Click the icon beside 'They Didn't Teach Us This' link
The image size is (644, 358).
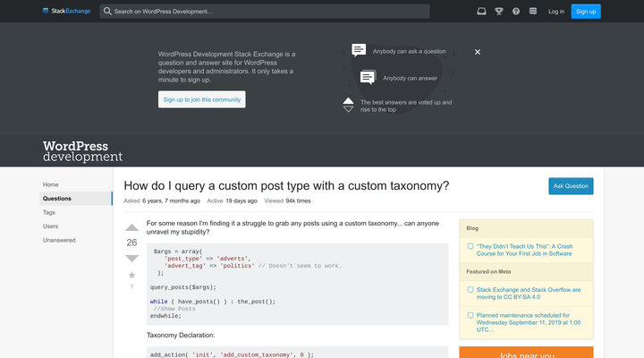[470, 247]
